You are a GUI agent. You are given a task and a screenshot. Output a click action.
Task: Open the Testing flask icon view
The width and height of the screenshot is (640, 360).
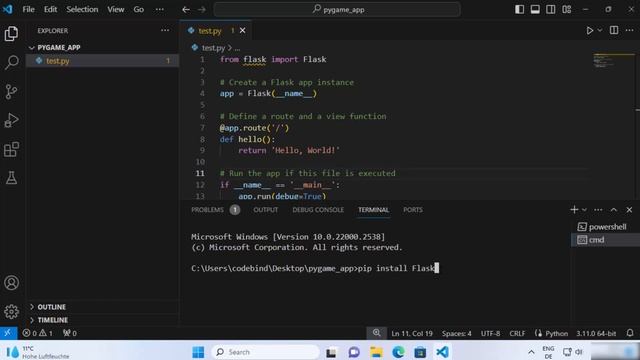coord(11,178)
